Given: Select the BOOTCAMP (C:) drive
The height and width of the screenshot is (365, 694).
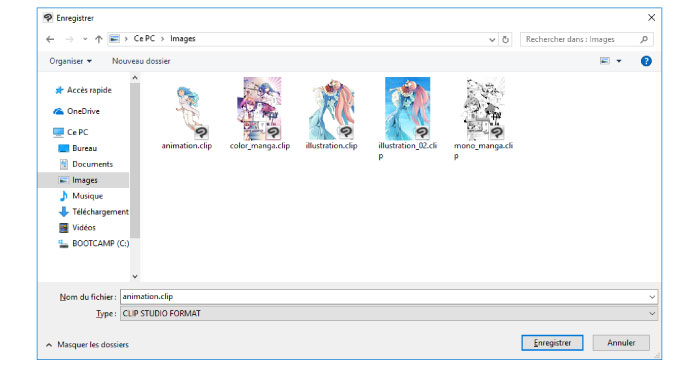Looking at the screenshot, I should click(x=100, y=243).
